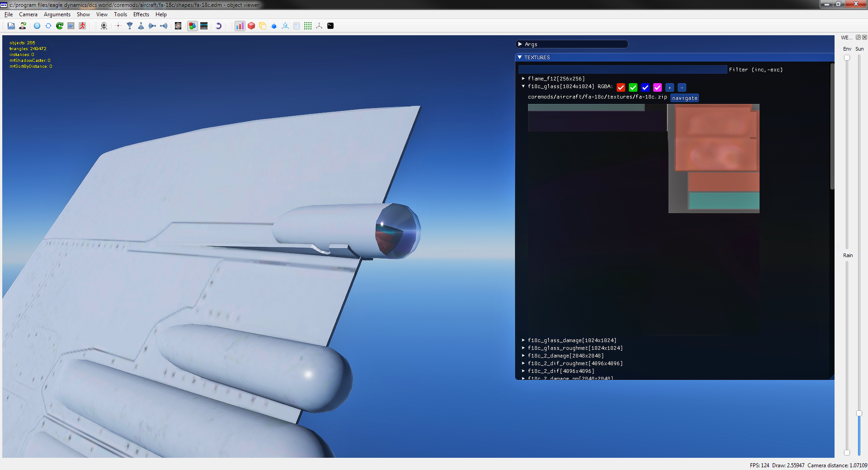Open the View menu
This screenshot has height=470, width=868.
[x=102, y=14]
